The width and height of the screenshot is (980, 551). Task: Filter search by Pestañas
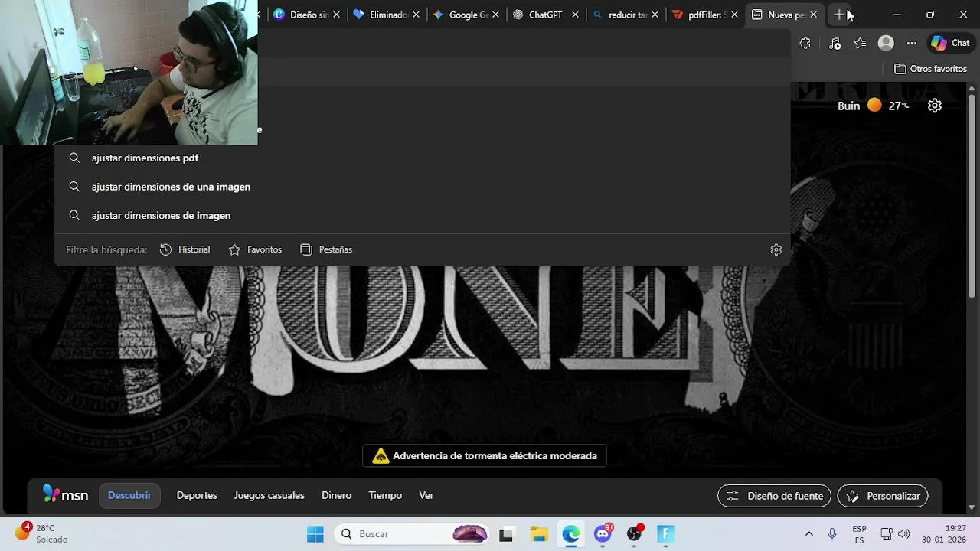click(x=326, y=249)
